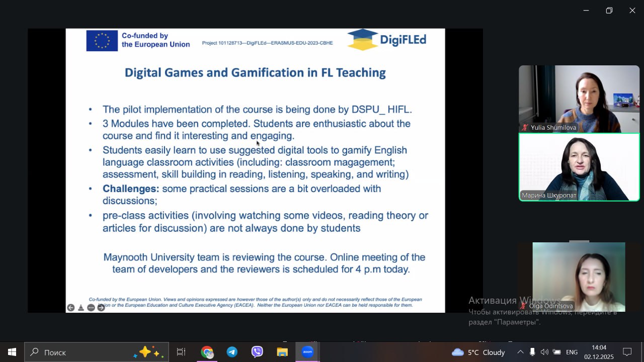Viewport: 644px width, 362px height.
Task: Switch to Zoom icon in taskbar
Action: [307, 352]
